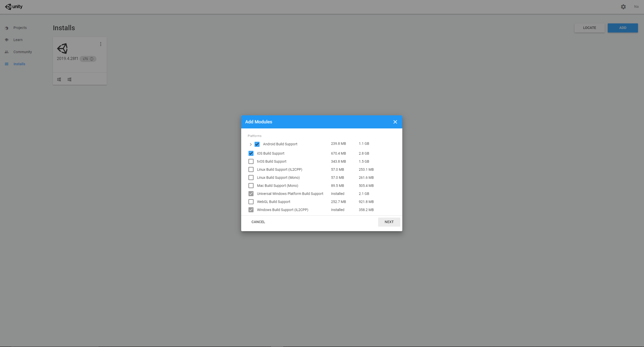Click the Learn graduation cap icon
Viewport: 644px width, 347px height.
pyautogui.click(x=7, y=40)
